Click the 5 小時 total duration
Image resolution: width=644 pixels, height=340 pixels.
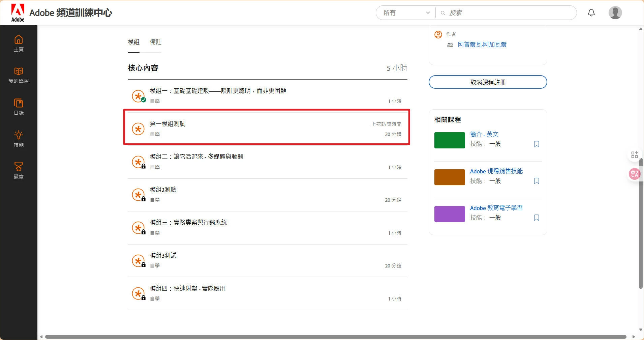tap(397, 68)
